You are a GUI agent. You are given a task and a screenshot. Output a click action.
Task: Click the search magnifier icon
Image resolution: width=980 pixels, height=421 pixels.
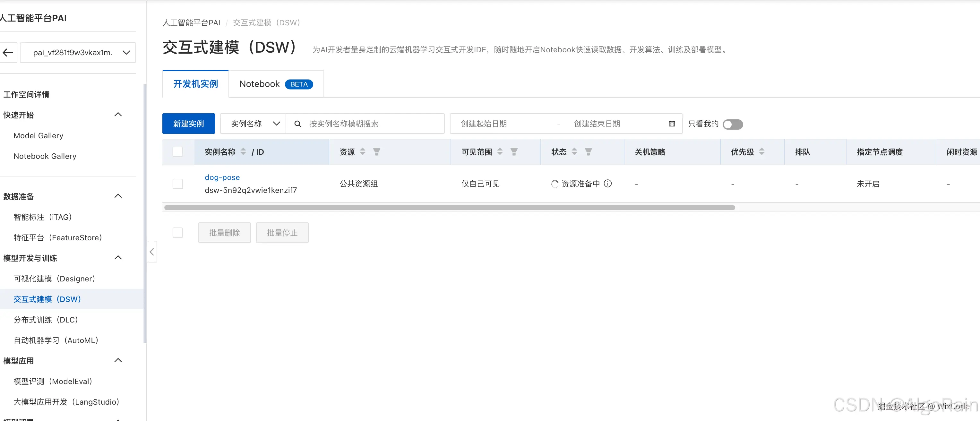298,124
